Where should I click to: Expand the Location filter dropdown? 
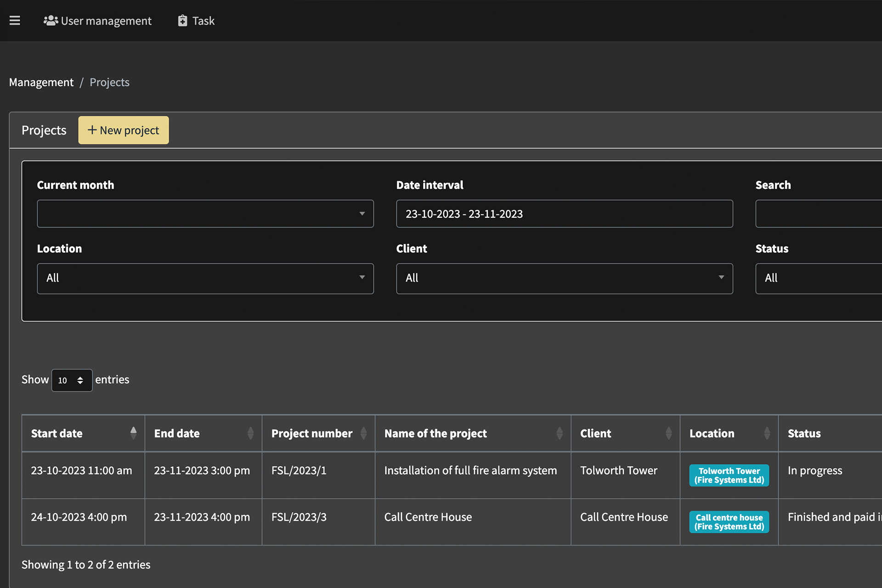(x=205, y=278)
